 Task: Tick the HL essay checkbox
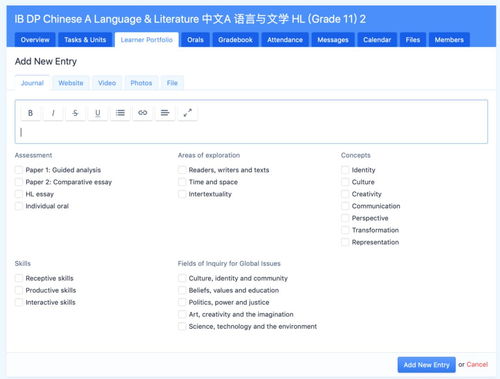(x=19, y=194)
